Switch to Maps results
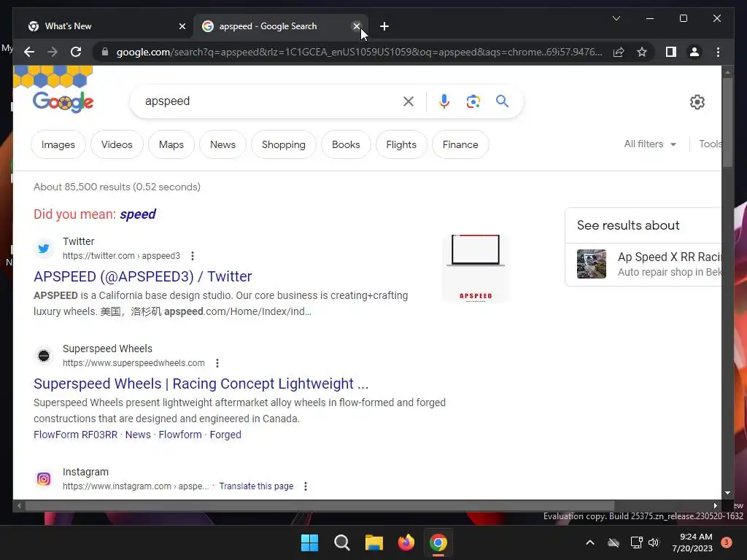747x560 pixels. coord(171,144)
